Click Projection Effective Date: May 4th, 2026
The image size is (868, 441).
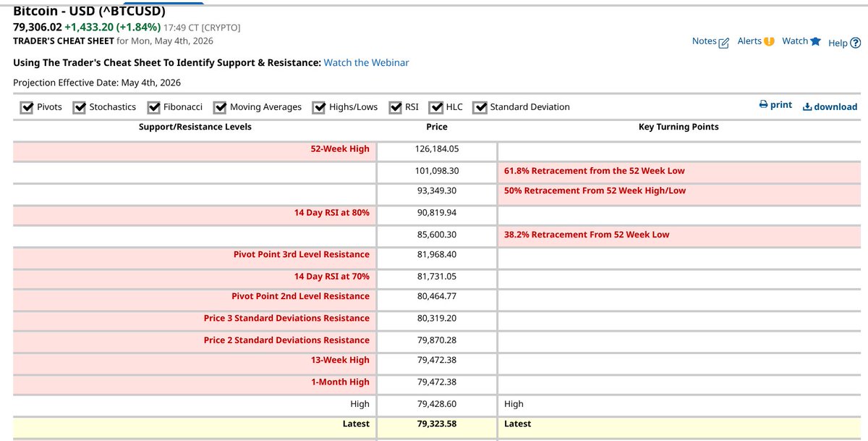(97, 83)
